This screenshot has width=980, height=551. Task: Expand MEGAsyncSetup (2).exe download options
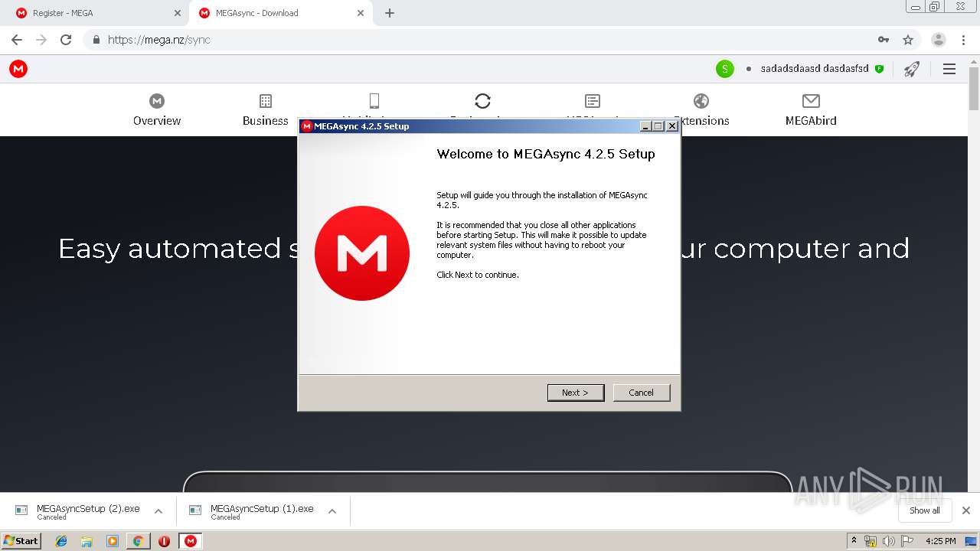(158, 511)
